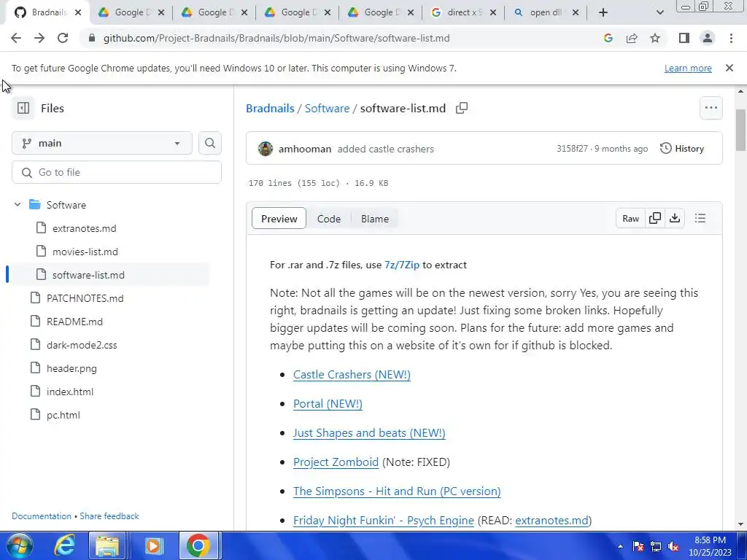Select the Preview tab
Image resolution: width=747 pixels, height=560 pixels.
tap(279, 219)
